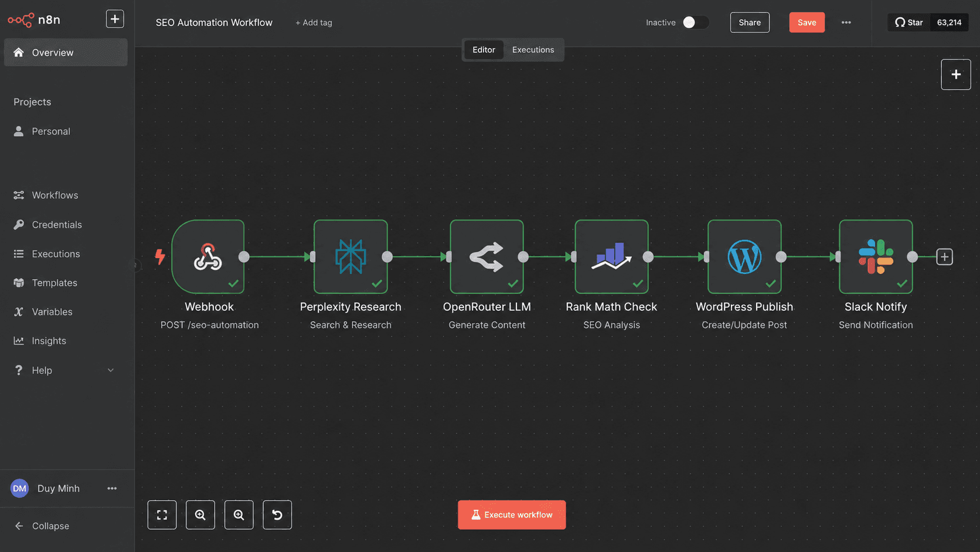Click the n8n logo
Screen dimensions: 980x552
pos(34,20)
